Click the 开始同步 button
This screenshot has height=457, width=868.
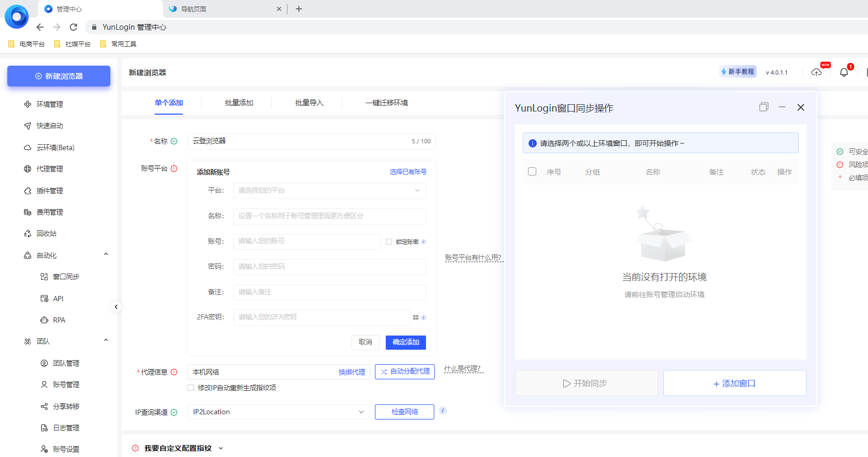pyautogui.click(x=586, y=384)
